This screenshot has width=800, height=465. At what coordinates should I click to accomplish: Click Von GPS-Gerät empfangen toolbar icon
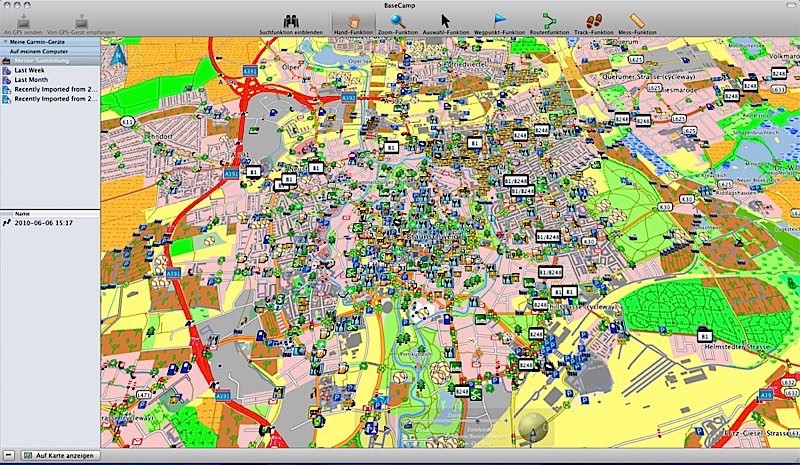coord(81,21)
